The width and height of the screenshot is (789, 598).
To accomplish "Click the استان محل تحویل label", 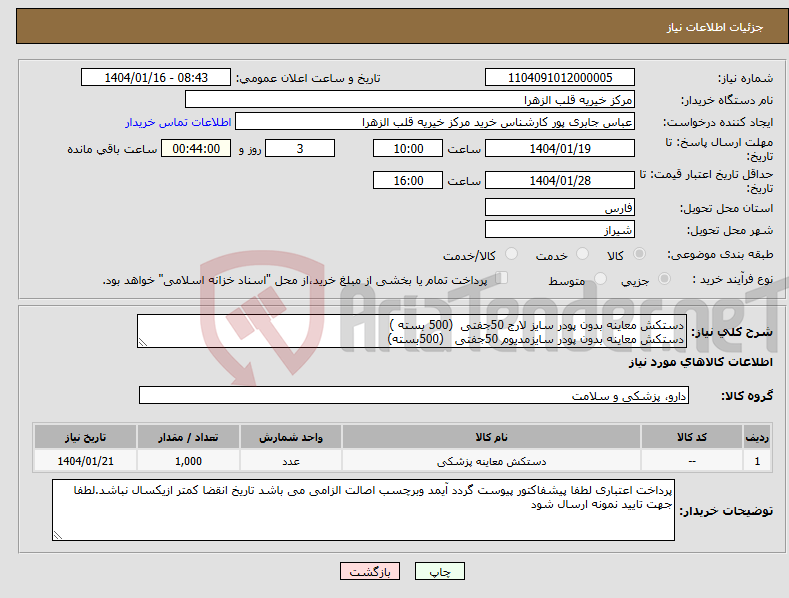I will tap(726, 208).
